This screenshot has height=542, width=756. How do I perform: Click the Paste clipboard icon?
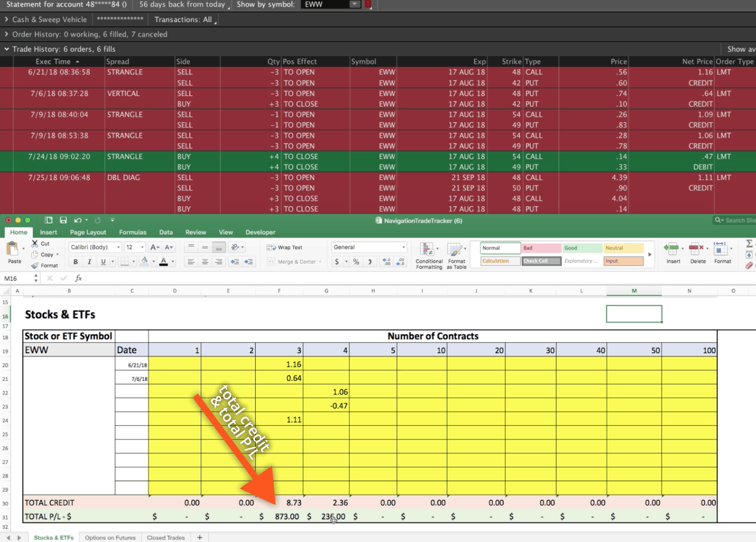tap(13, 248)
